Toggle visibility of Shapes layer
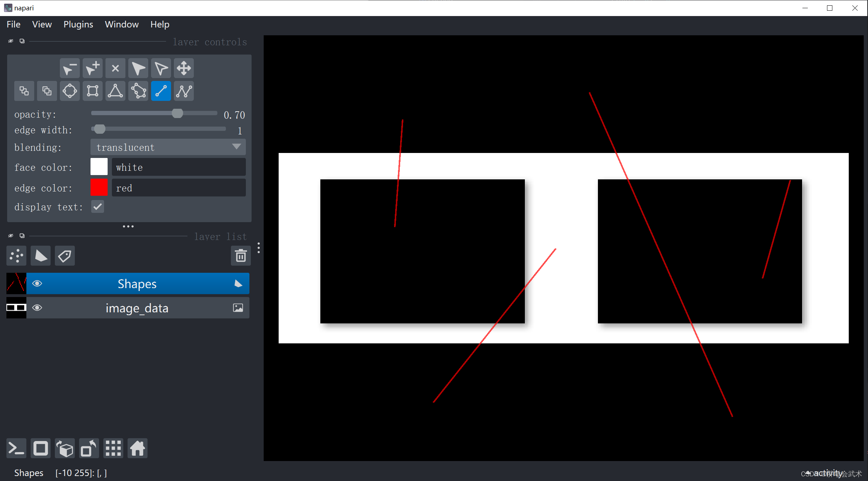Image resolution: width=868 pixels, height=481 pixels. click(x=37, y=283)
